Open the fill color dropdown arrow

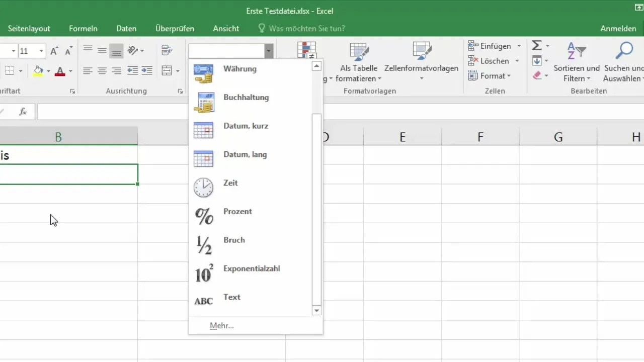(x=48, y=71)
